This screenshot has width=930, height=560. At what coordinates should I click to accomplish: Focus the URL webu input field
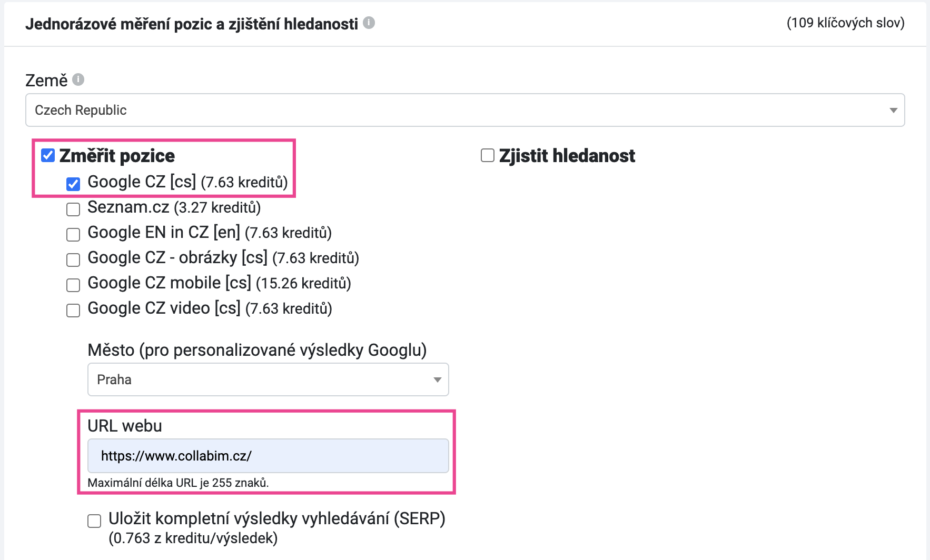[x=268, y=456]
